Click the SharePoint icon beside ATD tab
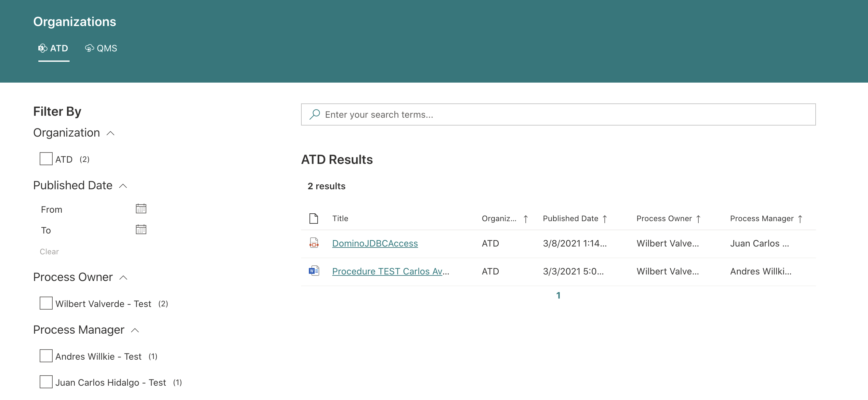This screenshot has height=400, width=868. pos(43,48)
